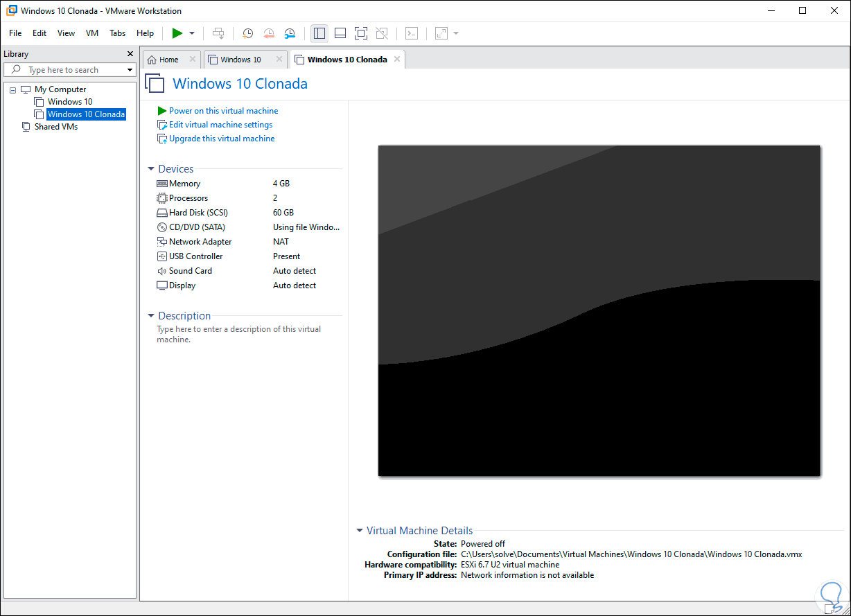Click Upgrade this virtual machine link
Viewport: 851px width, 616px height.
222,139
